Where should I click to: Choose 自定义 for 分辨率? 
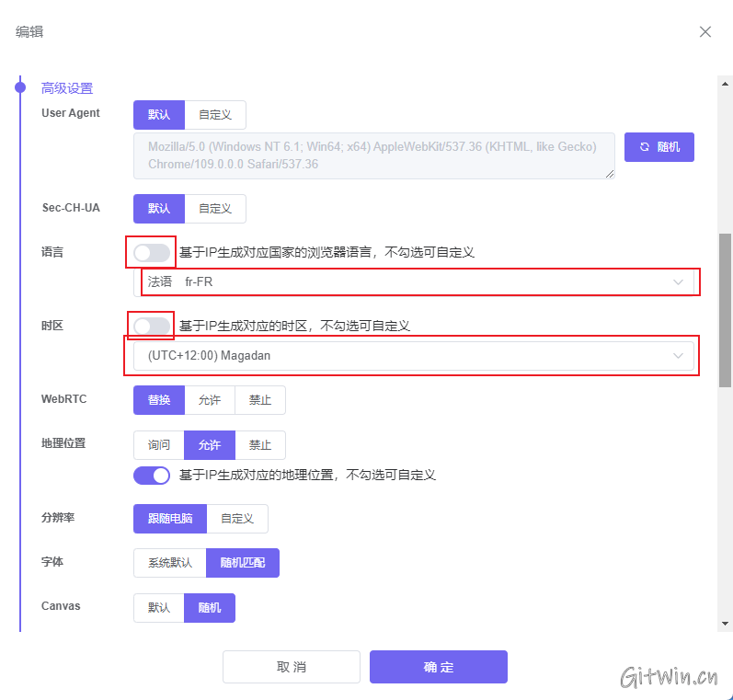click(237, 519)
